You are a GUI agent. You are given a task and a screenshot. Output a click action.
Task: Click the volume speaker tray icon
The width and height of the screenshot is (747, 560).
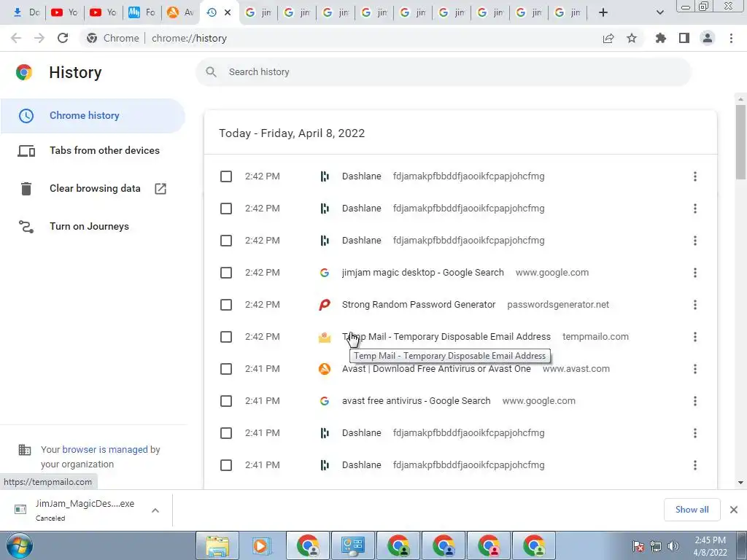(673, 546)
